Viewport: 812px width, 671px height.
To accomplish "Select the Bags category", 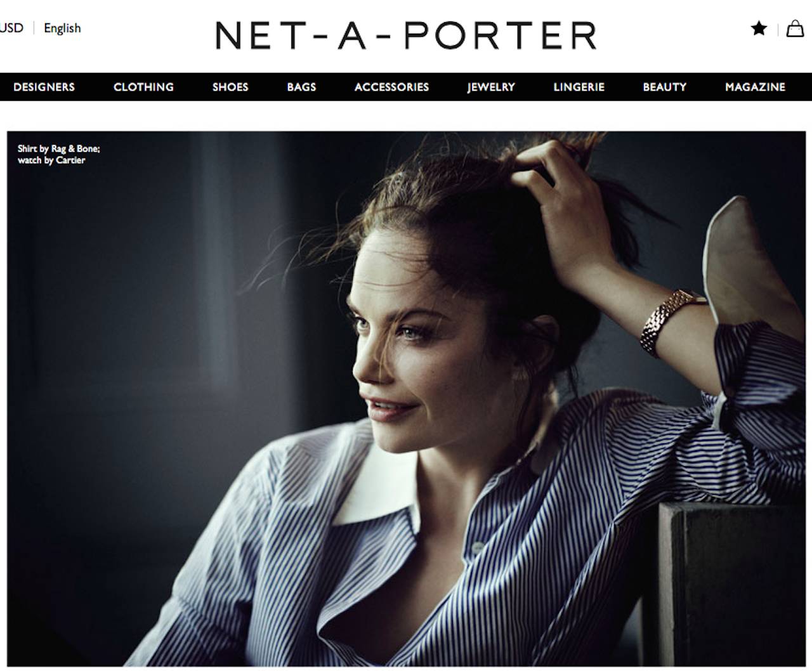I will pyautogui.click(x=301, y=87).
